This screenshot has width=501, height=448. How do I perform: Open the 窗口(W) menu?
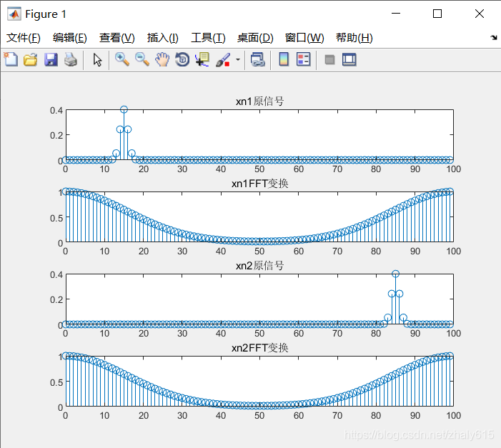pos(304,38)
